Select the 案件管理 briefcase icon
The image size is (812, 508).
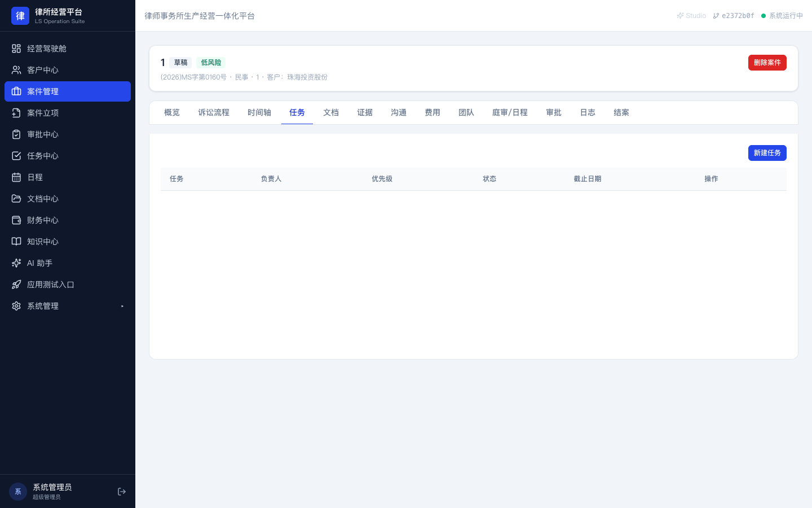(x=16, y=91)
